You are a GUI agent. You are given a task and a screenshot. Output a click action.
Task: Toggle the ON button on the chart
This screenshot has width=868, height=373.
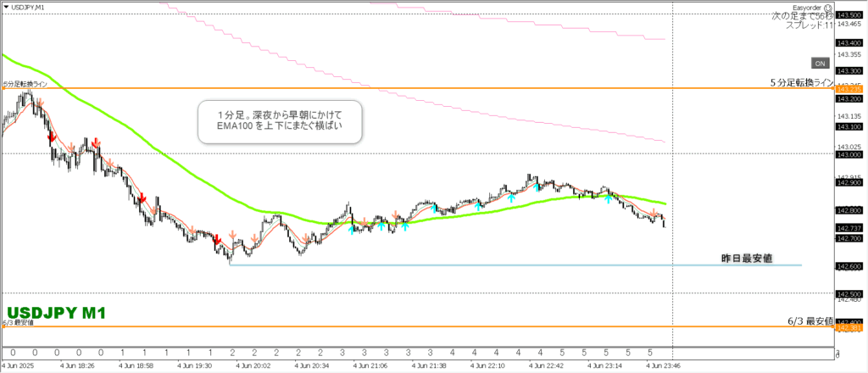(820, 64)
